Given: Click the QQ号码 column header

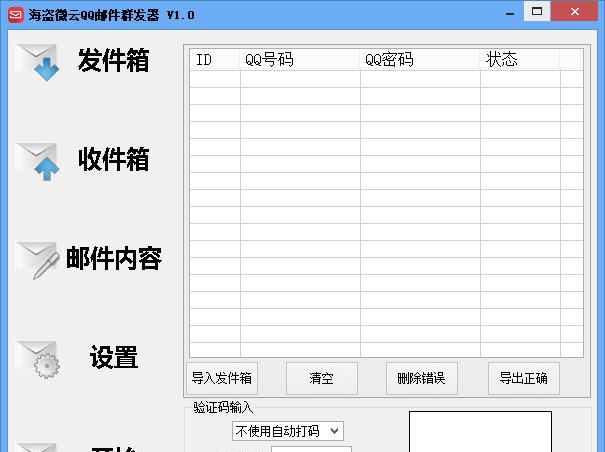Looking at the screenshot, I should (300, 59).
